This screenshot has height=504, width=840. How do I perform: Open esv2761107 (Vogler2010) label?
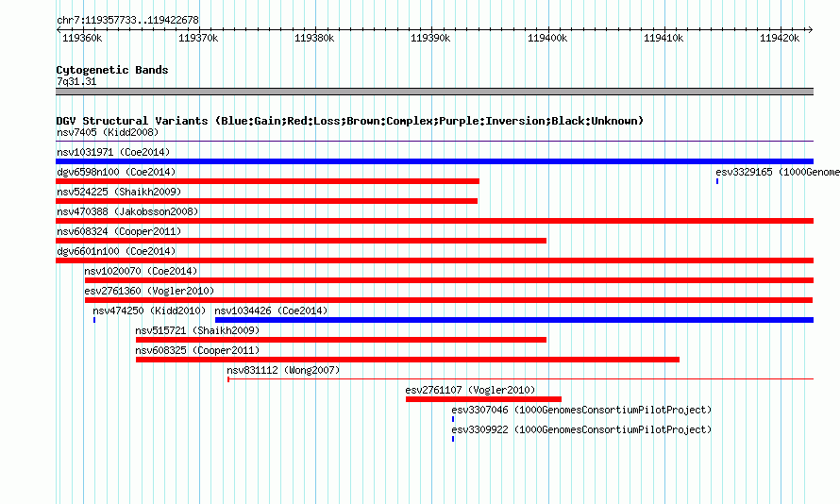(470, 390)
